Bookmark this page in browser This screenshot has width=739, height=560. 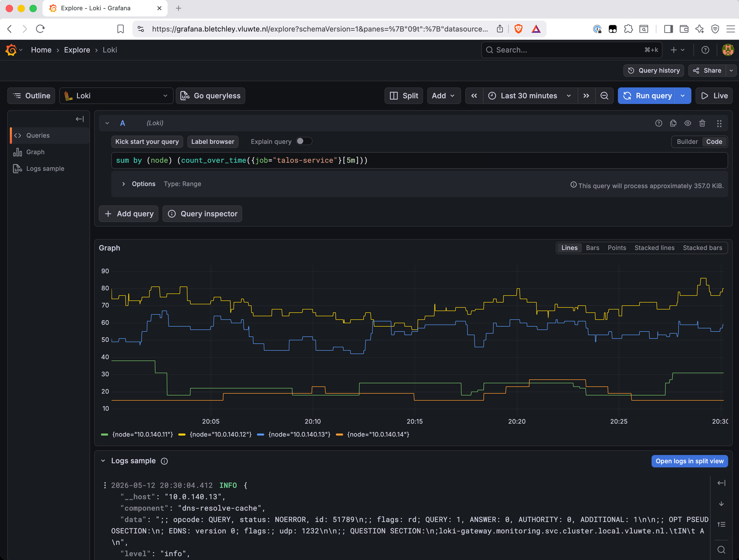[x=120, y=29]
